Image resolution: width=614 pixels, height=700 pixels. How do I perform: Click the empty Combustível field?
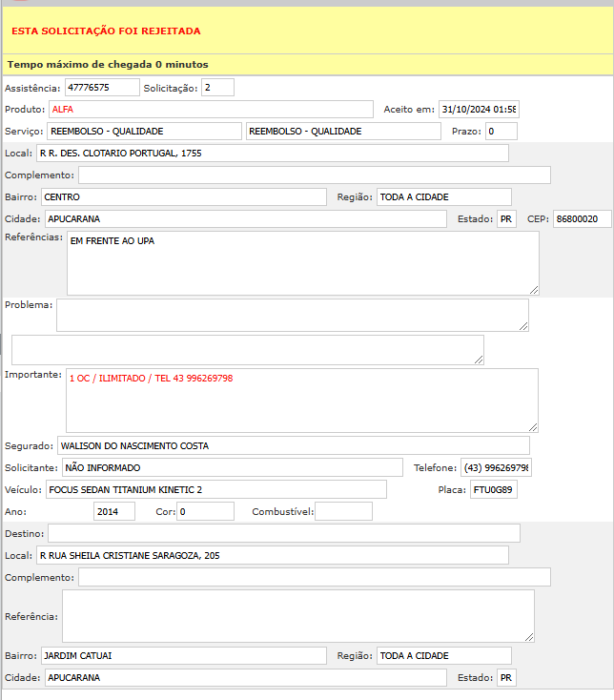[x=343, y=511]
